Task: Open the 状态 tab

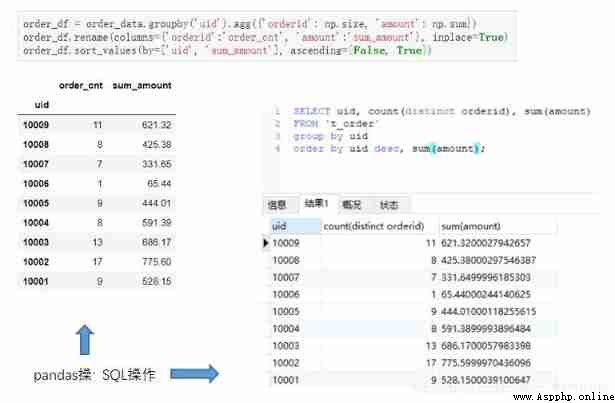Action: point(389,205)
